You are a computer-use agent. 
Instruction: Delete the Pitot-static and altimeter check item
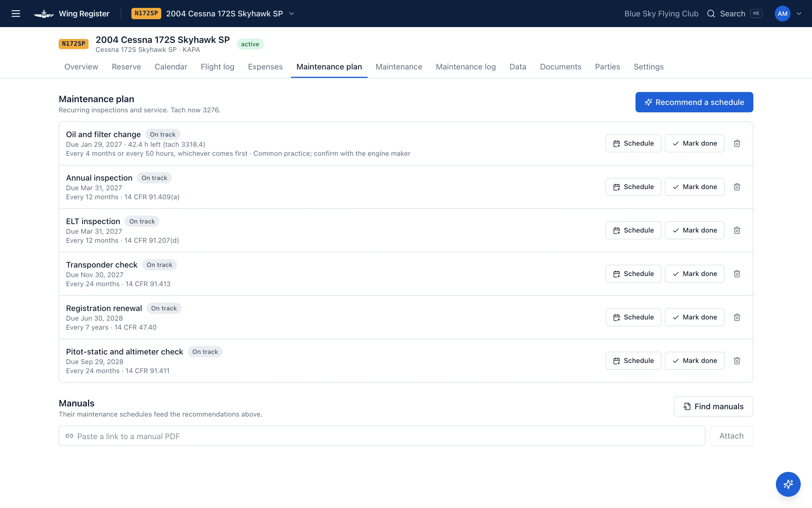click(737, 360)
